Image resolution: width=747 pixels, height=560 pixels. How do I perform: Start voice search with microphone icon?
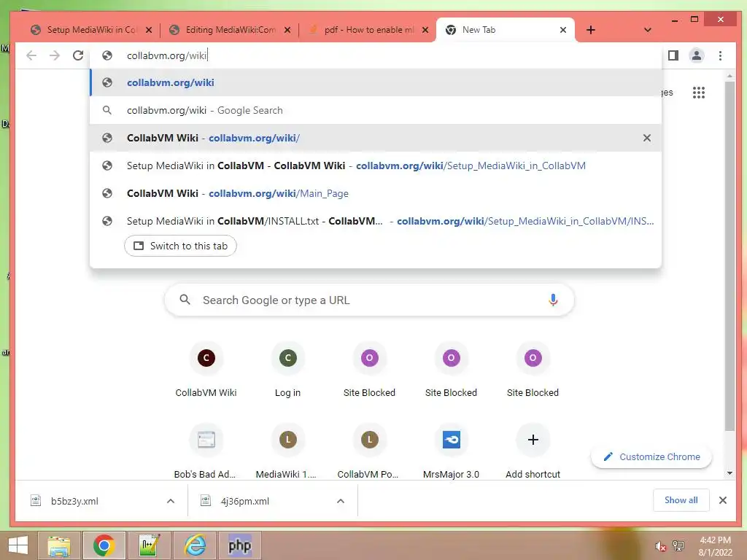click(x=553, y=300)
